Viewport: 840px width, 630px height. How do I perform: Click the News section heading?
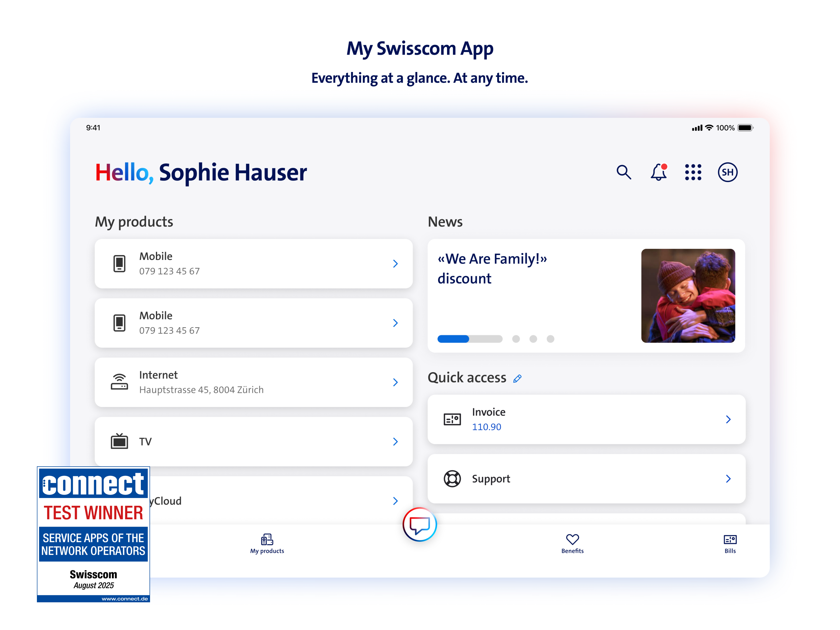pos(445,222)
